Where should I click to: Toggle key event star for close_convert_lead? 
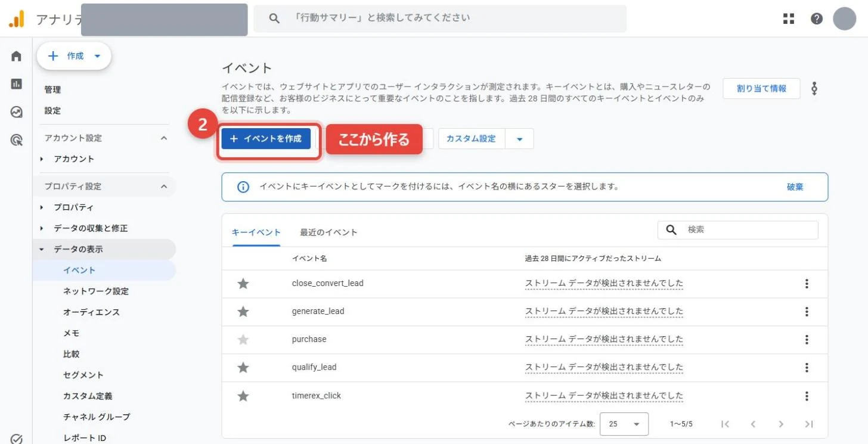pyautogui.click(x=243, y=284)
